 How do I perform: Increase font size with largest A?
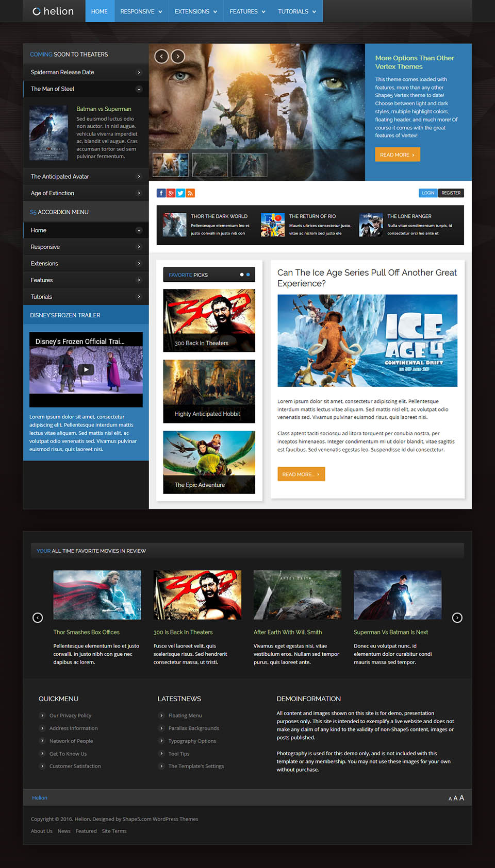[462, 797]
